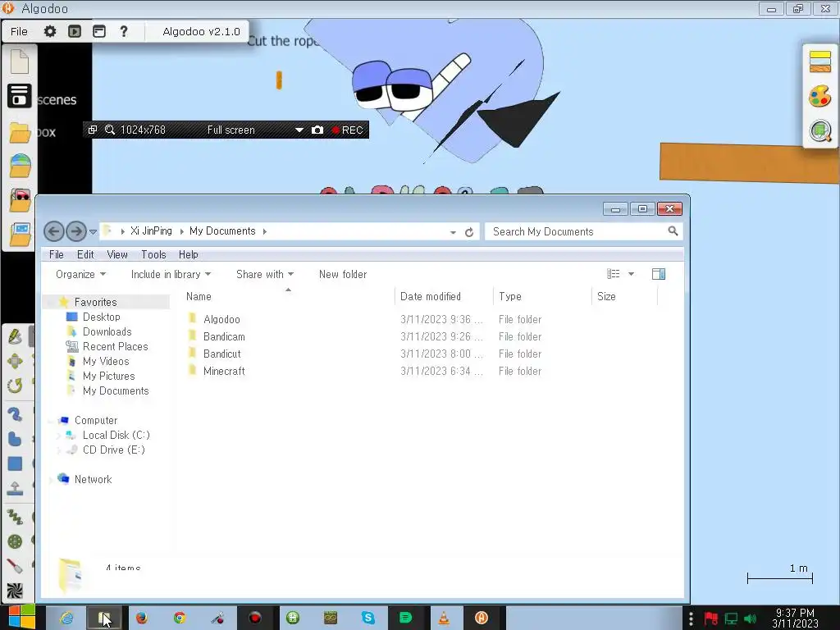Open the Explorer Edit menu

point(85,254)
